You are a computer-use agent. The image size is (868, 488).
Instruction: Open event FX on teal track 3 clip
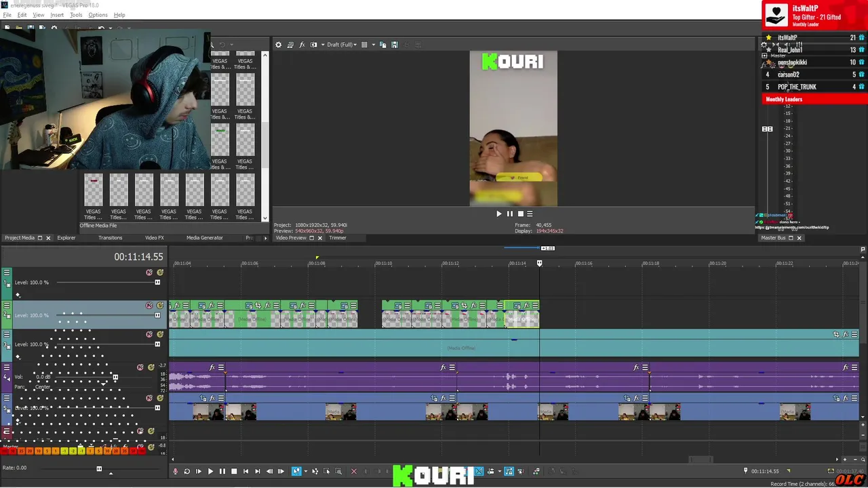coord(846,334)
